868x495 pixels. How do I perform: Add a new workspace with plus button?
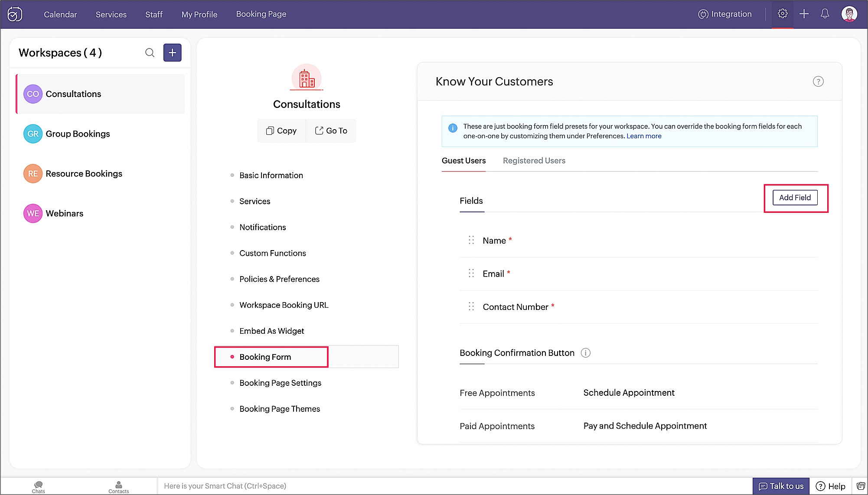pyautogui.click(x=172, y=53)
